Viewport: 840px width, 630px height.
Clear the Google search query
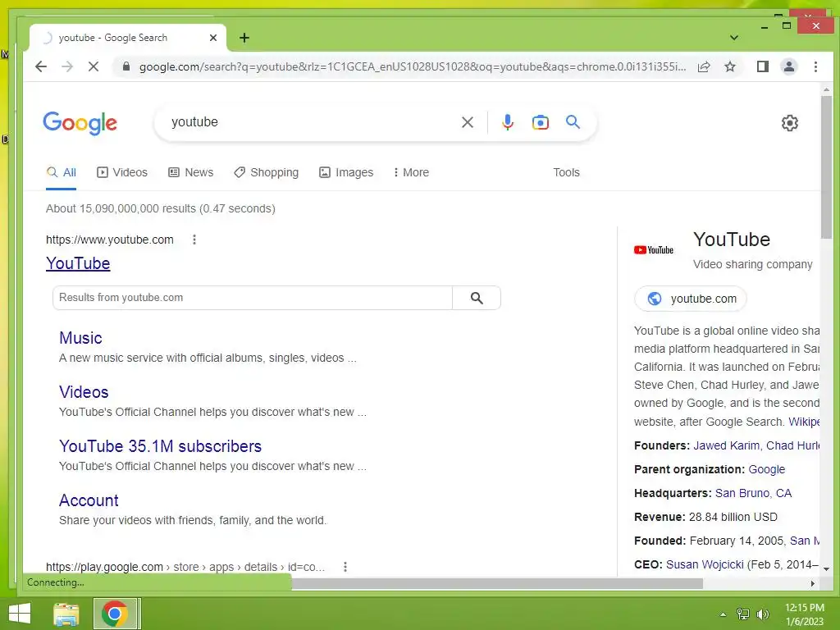pos(467,122)
